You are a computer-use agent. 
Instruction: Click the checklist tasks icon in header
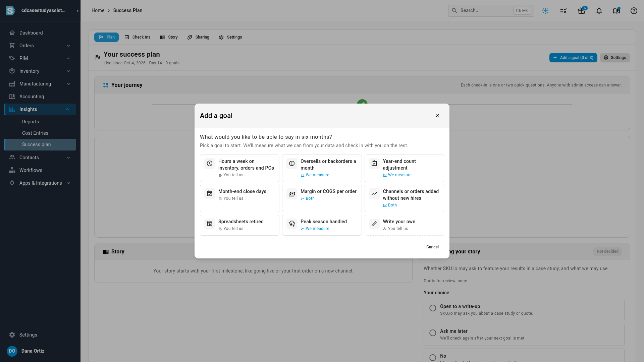click(563, 11)
